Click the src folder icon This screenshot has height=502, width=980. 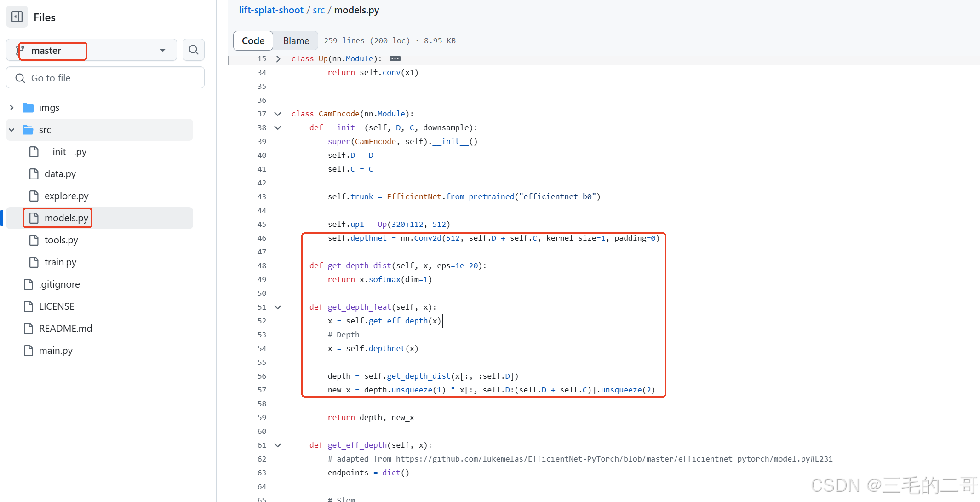point(28,130)
